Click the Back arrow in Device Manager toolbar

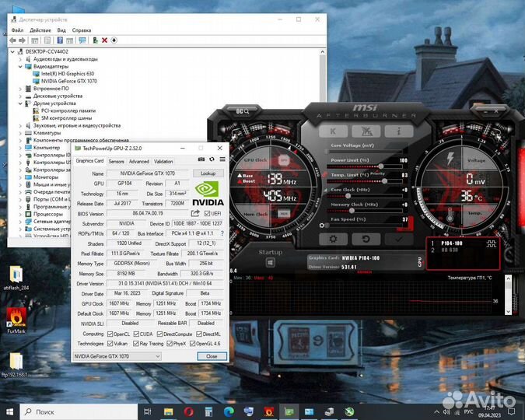pyautogui.click(x=13, y=40)
